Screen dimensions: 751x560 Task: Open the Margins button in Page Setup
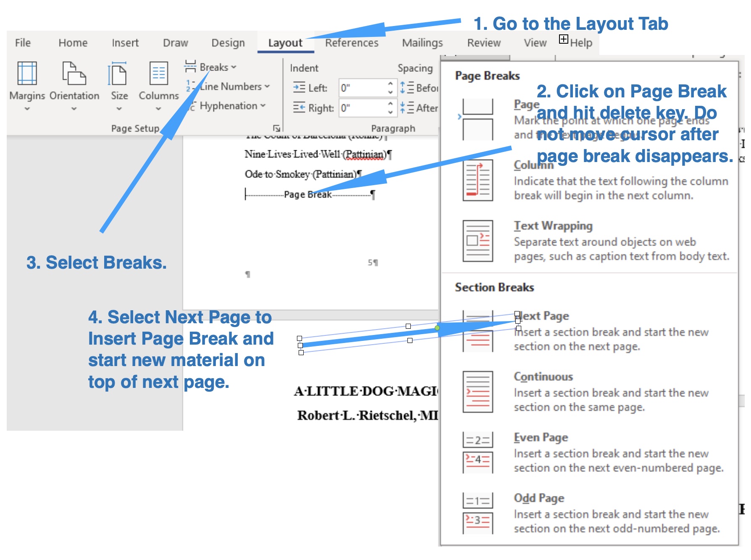click(27, 86)
